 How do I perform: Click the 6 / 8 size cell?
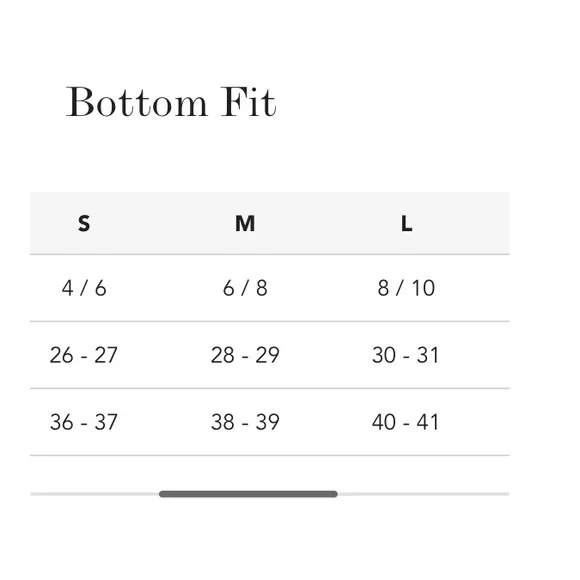pos(245,288)
